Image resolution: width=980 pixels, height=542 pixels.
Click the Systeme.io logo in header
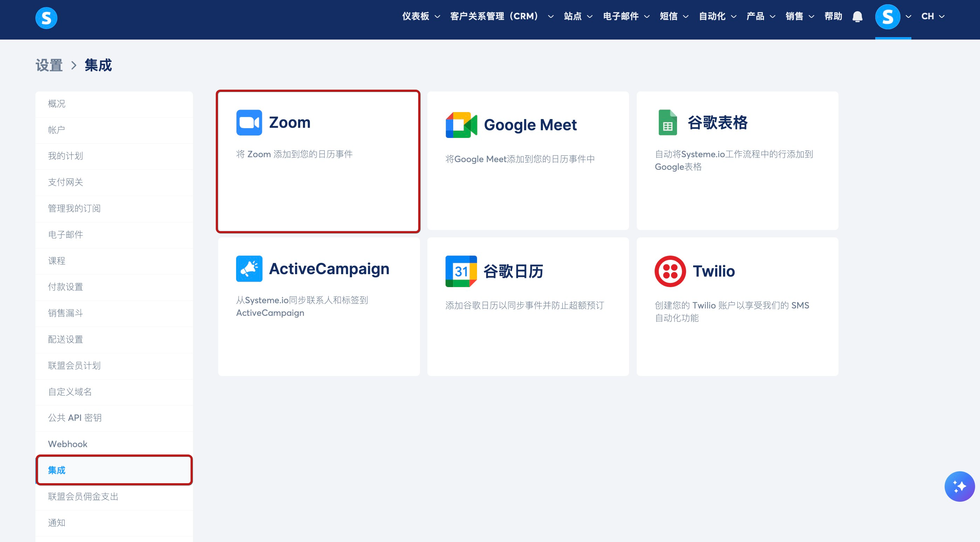[x=46, y=18]
